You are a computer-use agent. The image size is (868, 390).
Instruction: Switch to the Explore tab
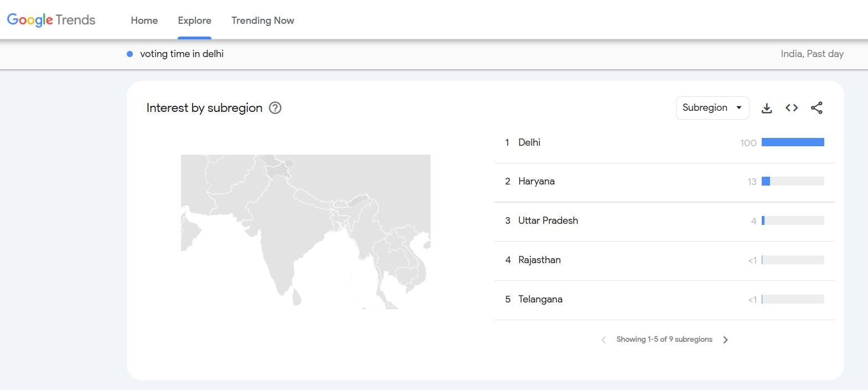[194, 20]
